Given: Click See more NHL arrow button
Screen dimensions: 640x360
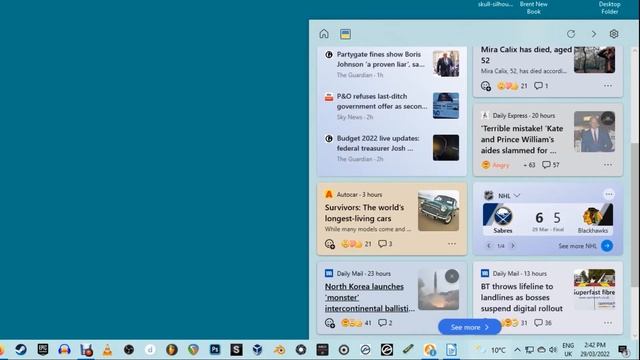Looking at the screenshot, I should point(607,246).
